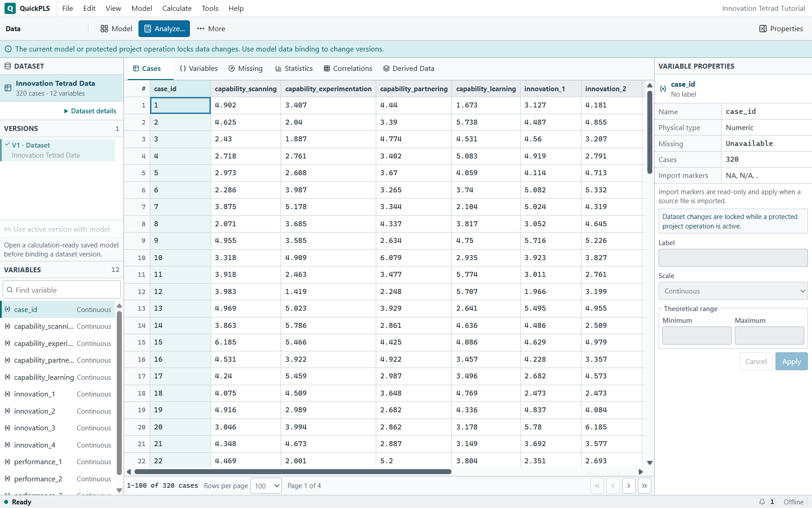
Task: Click the grid's vertical scrollbar up arrow
Action: point(650,85)
